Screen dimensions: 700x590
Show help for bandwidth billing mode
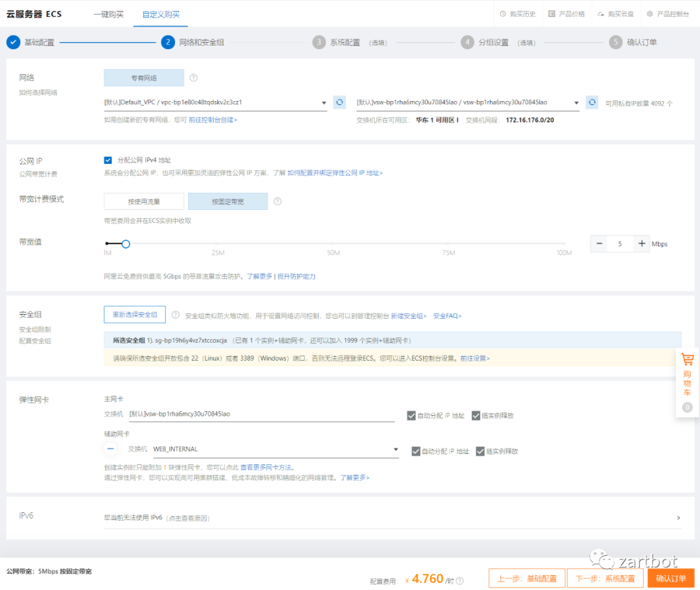(x=277, y=201)
